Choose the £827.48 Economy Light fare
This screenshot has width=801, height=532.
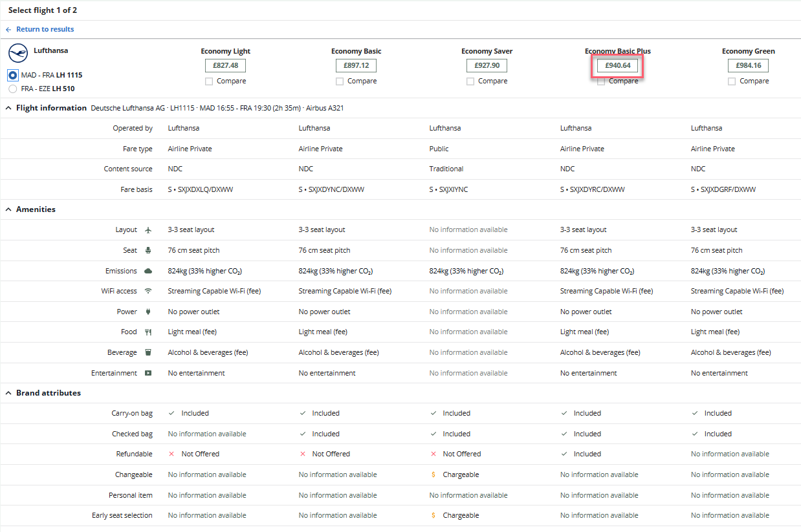click(225, 65)
